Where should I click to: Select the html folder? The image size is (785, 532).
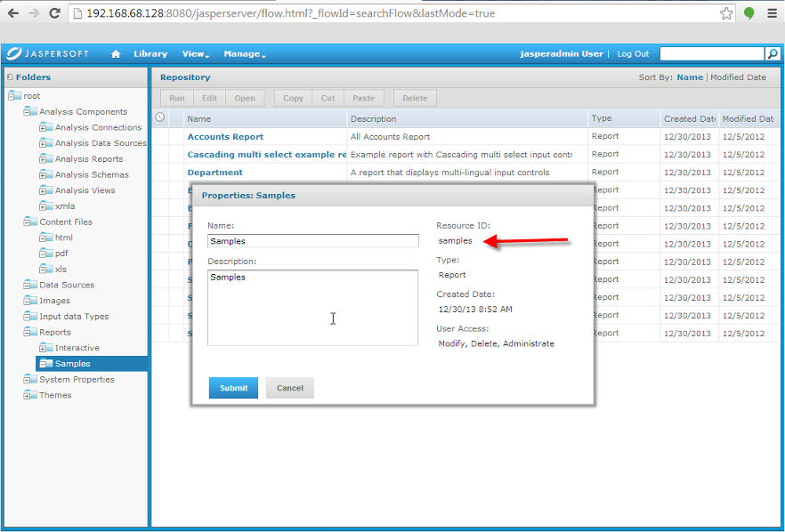63,238
